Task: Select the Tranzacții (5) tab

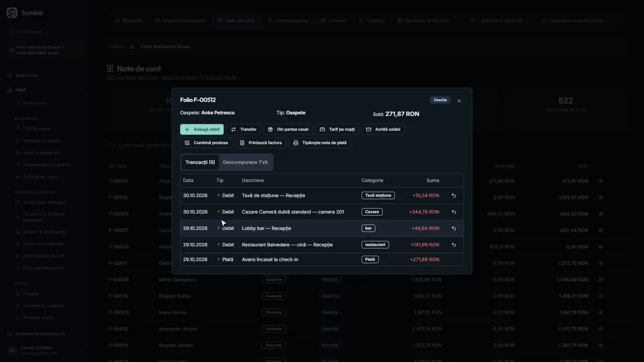Action: click(x=200, y=162)
